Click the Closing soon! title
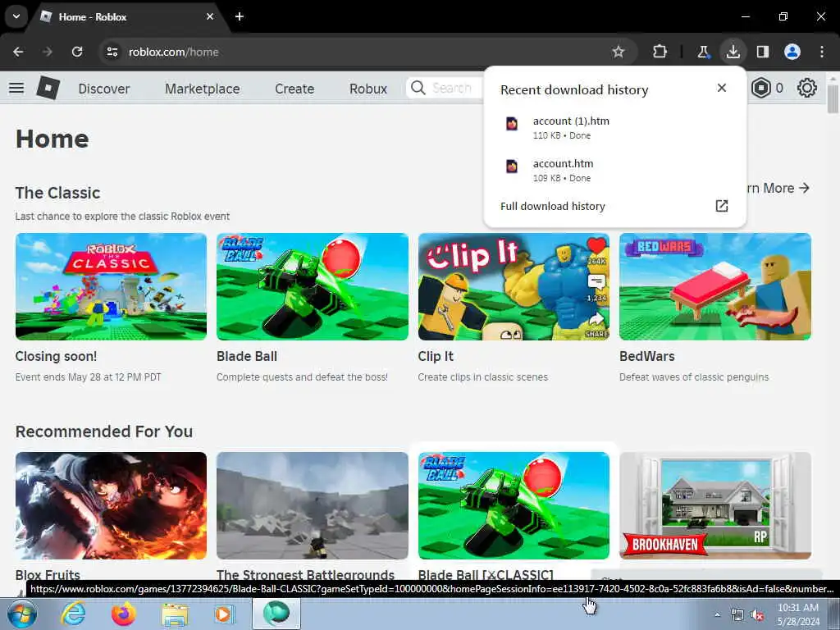The height and width of the screenshot is (630, 840). pyautogui.click(x=57, y=356)
